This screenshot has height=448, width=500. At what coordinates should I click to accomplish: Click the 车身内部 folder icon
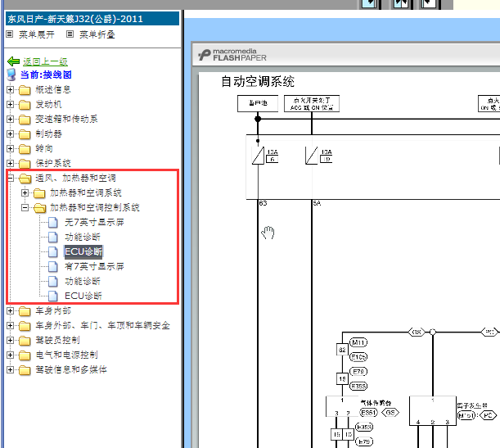pos(25,310)
